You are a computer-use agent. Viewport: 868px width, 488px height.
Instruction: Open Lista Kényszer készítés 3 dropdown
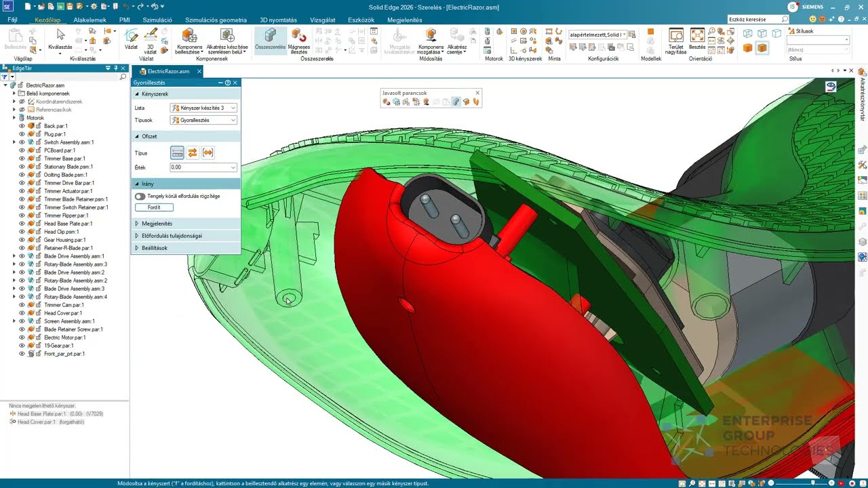(203, 108)
